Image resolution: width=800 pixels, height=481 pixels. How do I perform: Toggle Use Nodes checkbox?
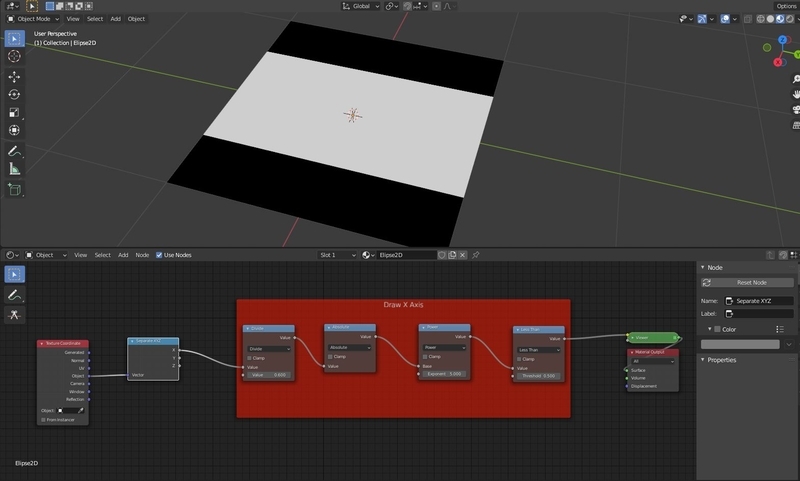point(159,255)
